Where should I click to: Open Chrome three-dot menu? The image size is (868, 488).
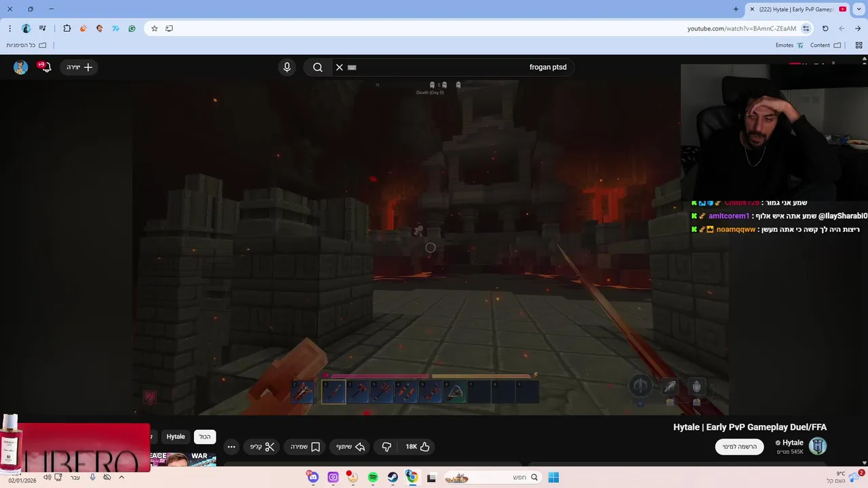tap(9, 28)
